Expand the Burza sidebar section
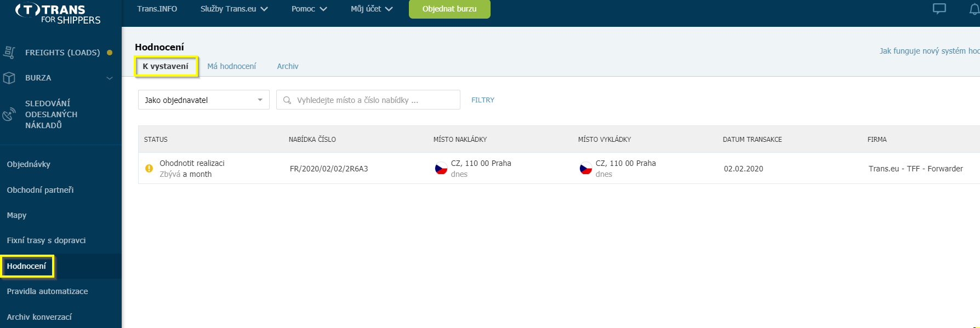 (x=110, y=78)
